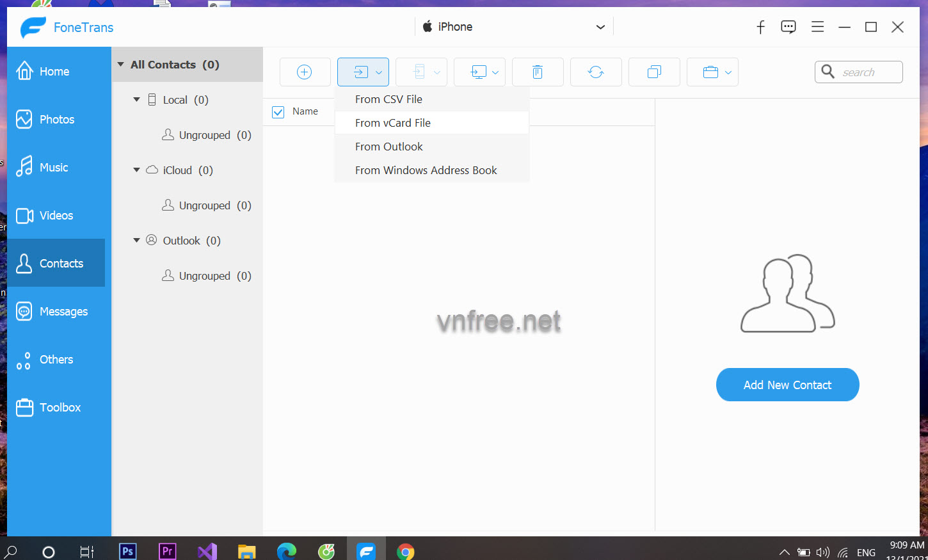Select From vCard File menu entry

[392, 123]
